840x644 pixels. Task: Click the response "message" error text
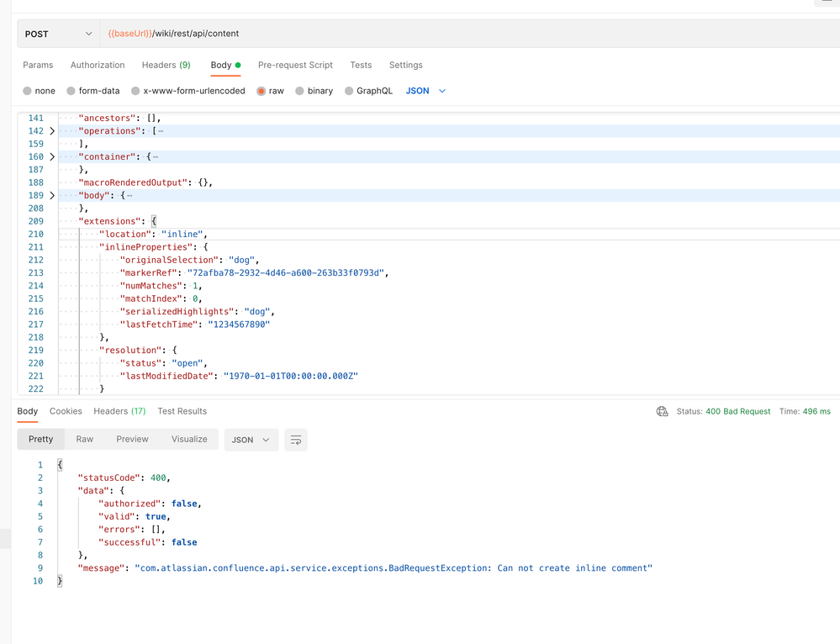click(x=394, y=568)
